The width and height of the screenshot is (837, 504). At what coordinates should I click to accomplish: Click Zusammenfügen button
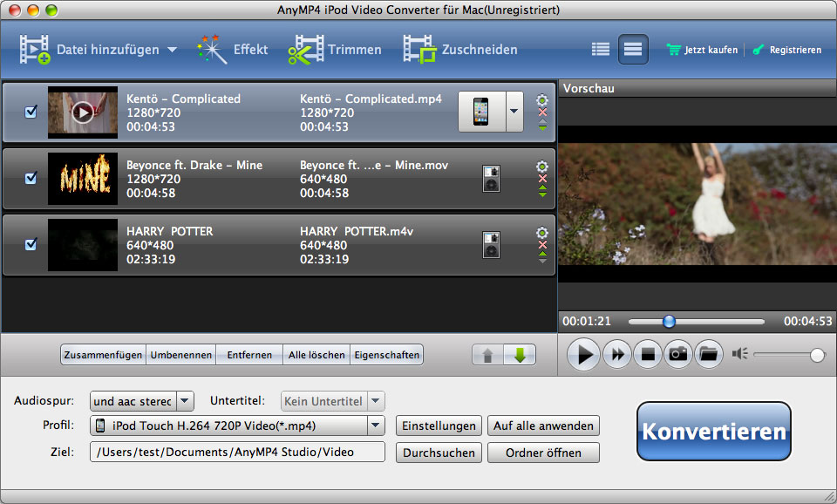point(103,355)
